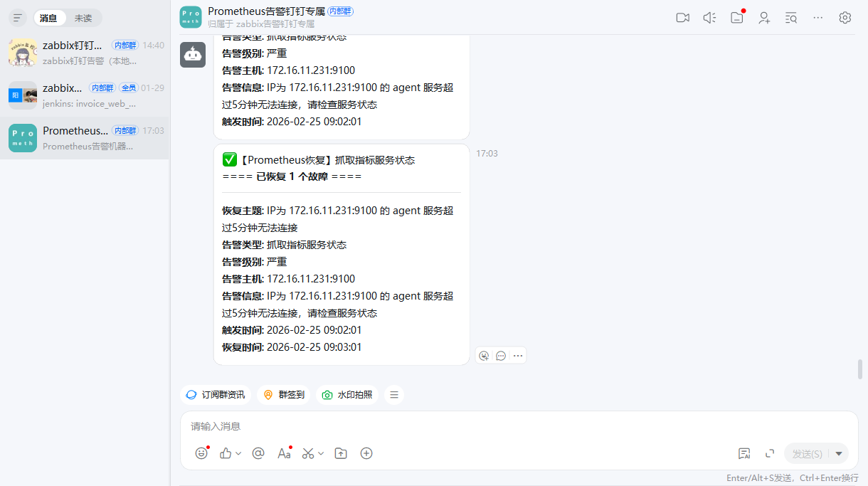
Task: Click the 请输入消息 message input field
Action: [x=519, y=426]
